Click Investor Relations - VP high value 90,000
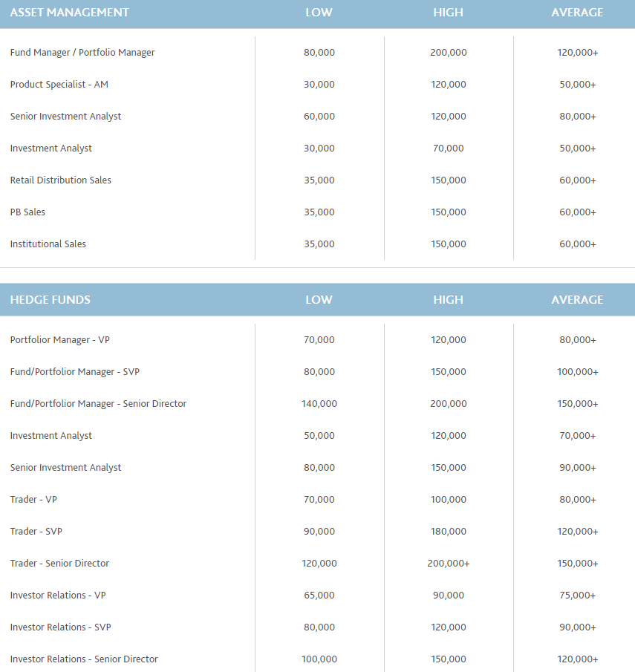Screen dimensions: 635x672 pos(449,596)
